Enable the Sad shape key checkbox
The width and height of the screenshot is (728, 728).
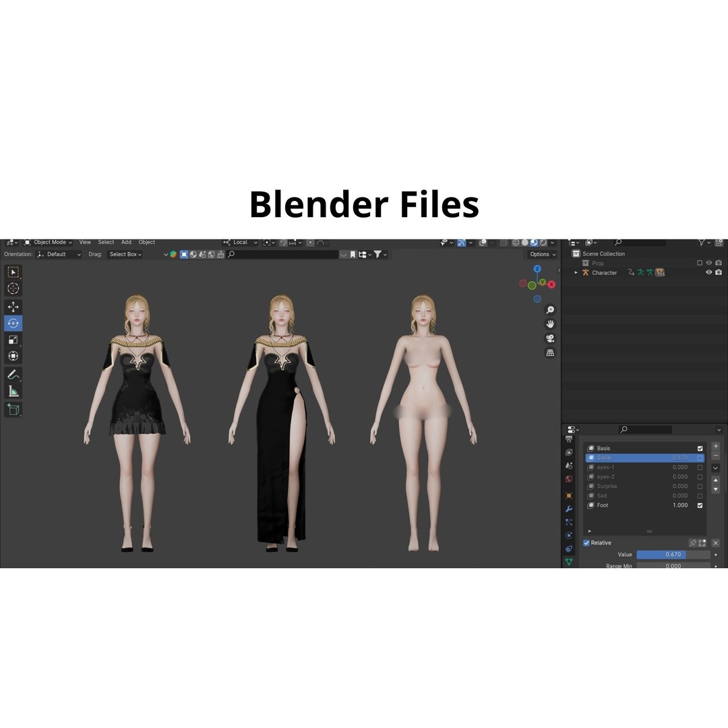point(700,496)
